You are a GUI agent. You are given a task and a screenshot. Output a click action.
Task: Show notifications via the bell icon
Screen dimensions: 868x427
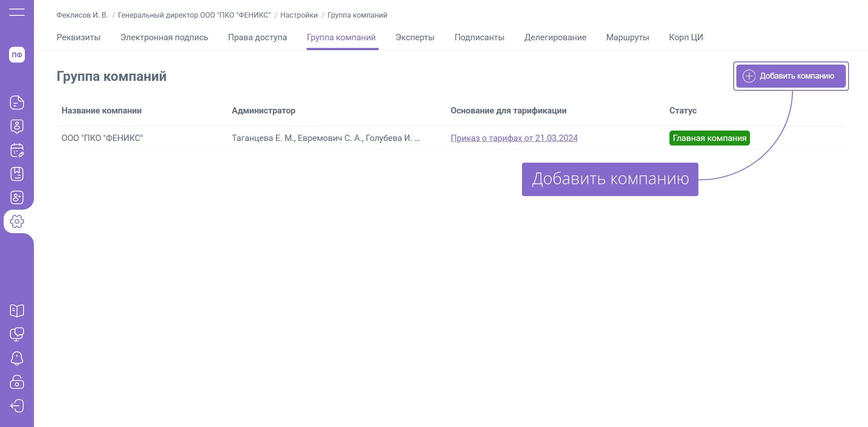point(17,358)
